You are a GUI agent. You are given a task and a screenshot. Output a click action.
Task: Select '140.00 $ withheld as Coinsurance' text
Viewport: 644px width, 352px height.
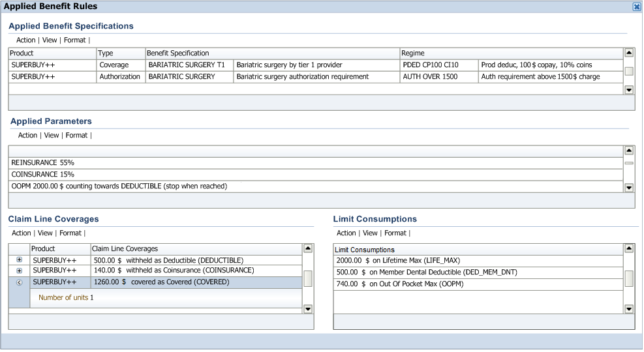coord(174,271)
